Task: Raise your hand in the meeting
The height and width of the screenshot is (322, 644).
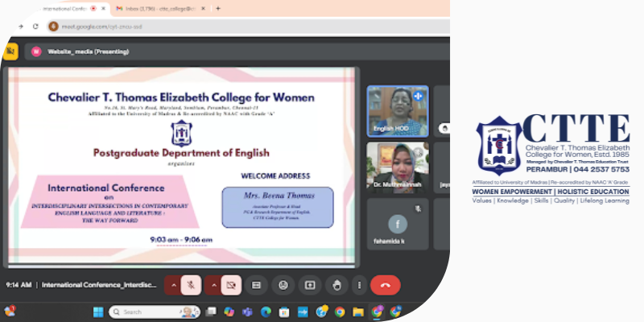Action: point(336,285)
